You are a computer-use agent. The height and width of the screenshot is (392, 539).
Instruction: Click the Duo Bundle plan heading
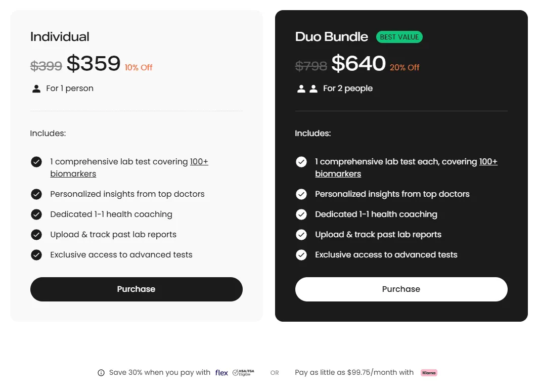[x=332, y=37]
